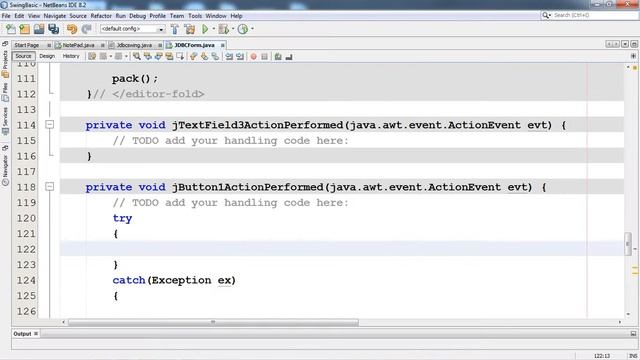
Task: Click the Profile Project clock icon
Action: click(x=243, y=29)
